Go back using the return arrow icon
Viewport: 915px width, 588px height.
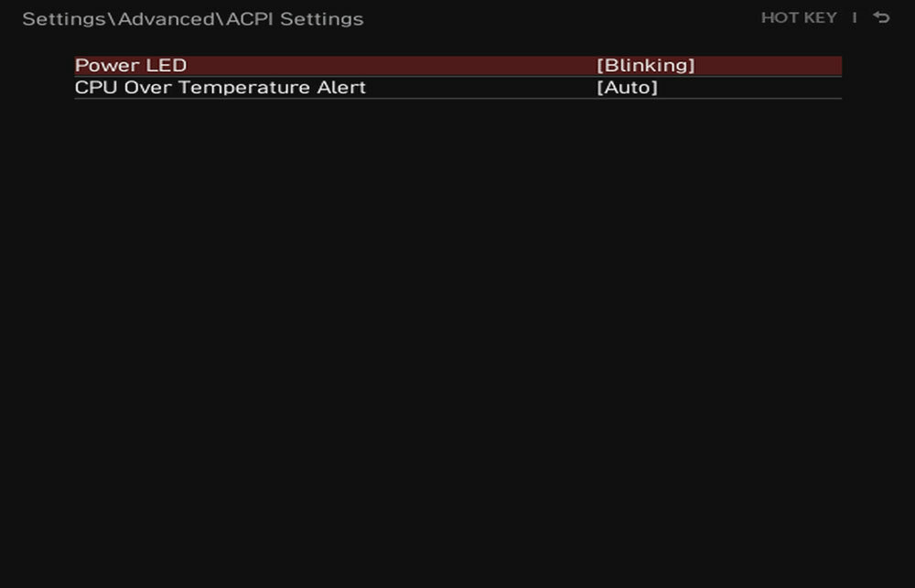coord(881,17)
